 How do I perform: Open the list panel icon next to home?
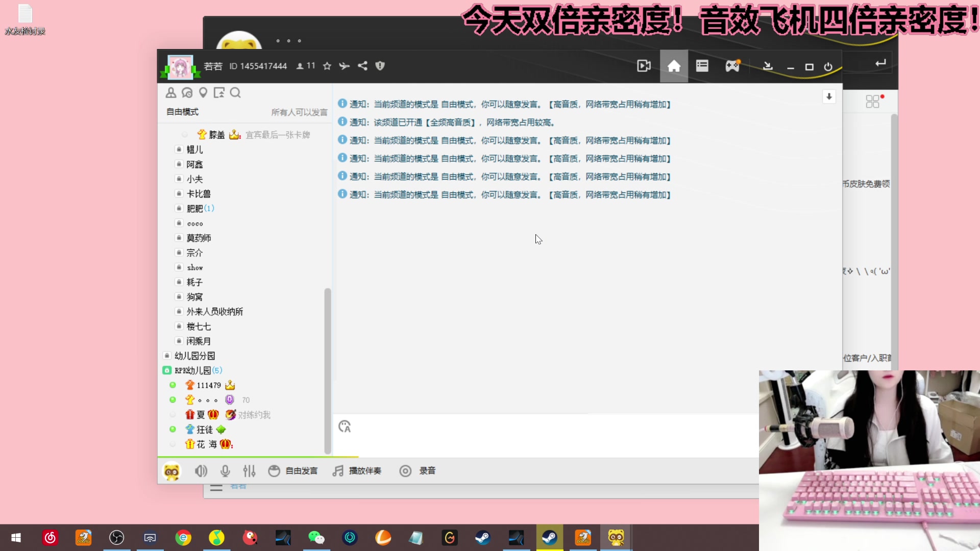click(x=702, y=66)
